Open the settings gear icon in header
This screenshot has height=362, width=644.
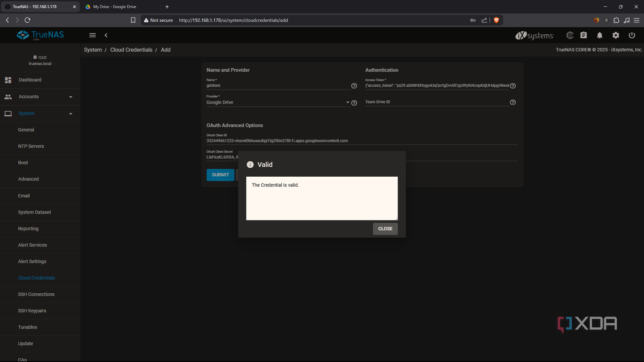coord(616,35)
